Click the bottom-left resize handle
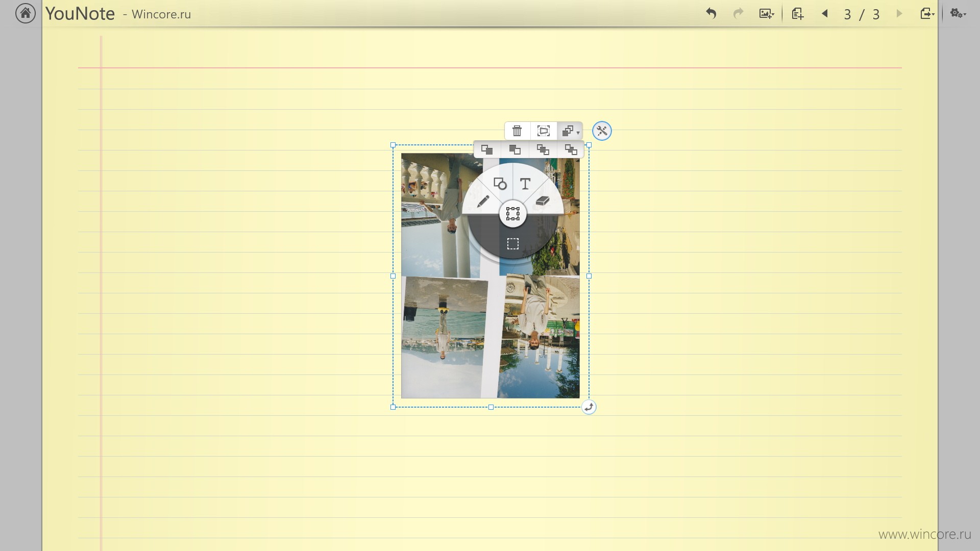 tap(393, 407)
